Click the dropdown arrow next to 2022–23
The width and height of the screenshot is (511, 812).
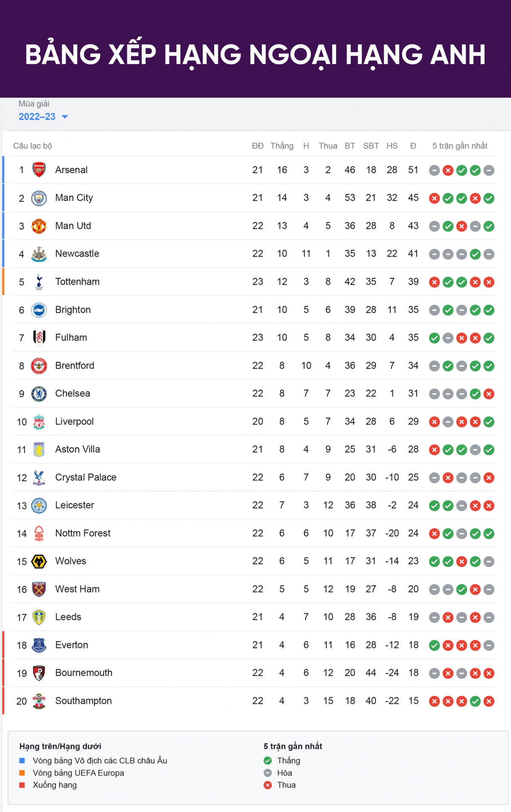(65, 117)
